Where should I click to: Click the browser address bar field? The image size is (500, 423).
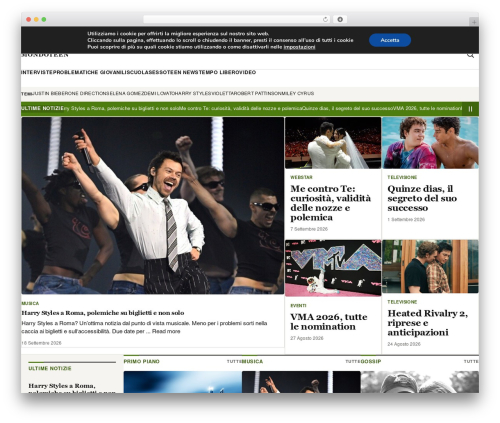pos(237,20)
